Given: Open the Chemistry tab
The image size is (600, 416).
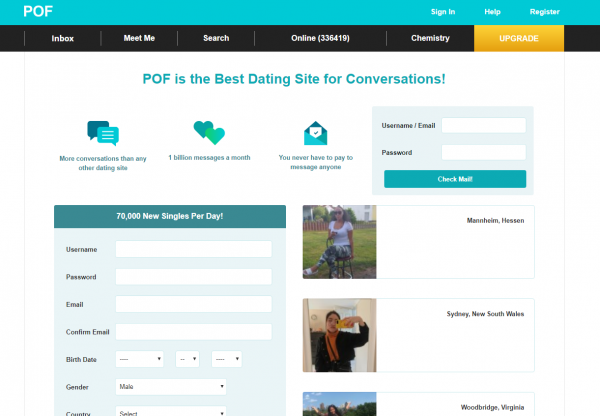Looking at the screenshot, I should point(430,38).
